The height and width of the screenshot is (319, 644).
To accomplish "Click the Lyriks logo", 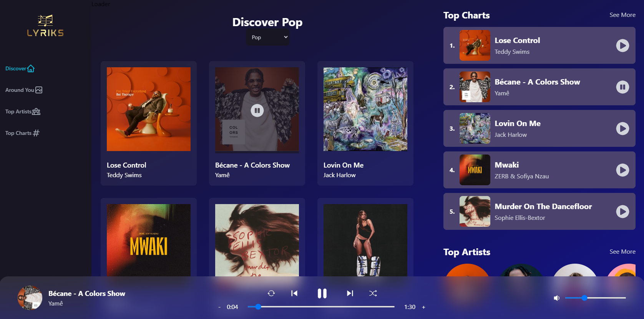I will (x=45, y=26).
